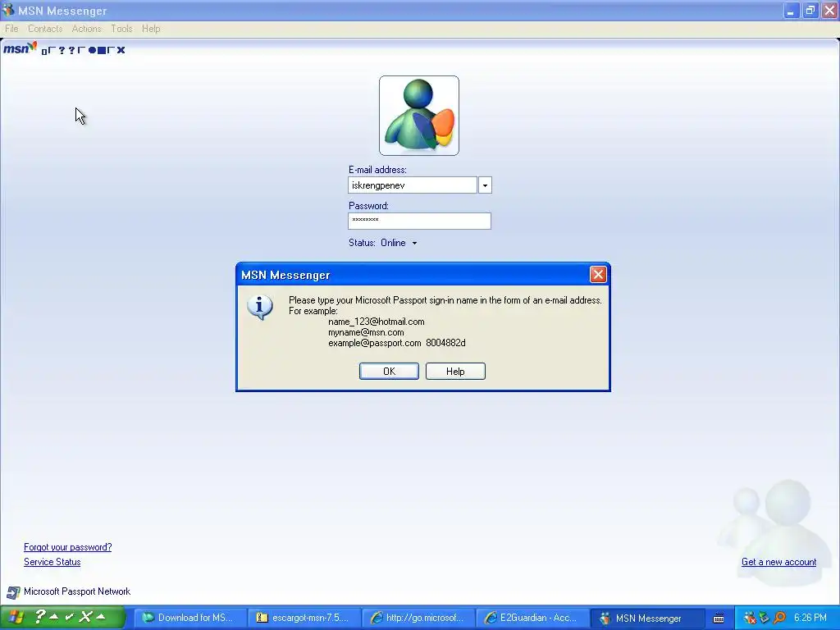Open the Contacts menu
The image size is (840, 630).
tap(45, 29)
